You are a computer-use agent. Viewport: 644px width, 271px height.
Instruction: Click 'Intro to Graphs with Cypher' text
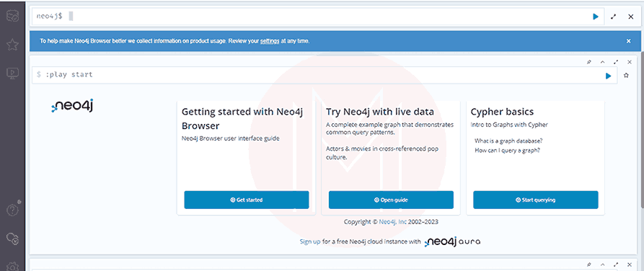(509, 125)
